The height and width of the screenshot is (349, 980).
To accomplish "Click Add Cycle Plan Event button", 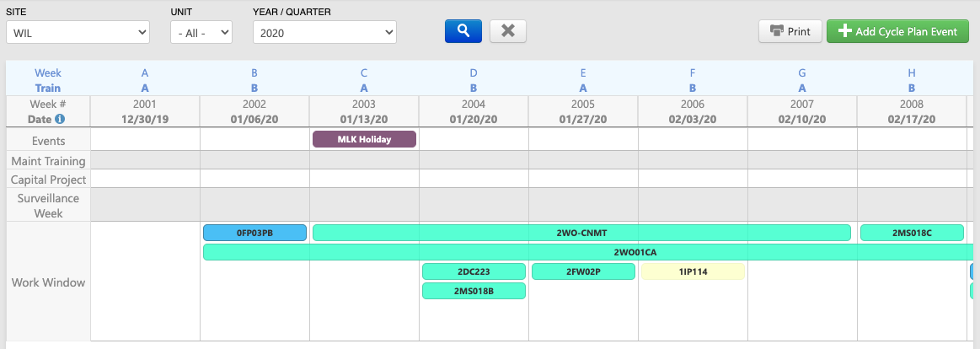I will (897, 32).
